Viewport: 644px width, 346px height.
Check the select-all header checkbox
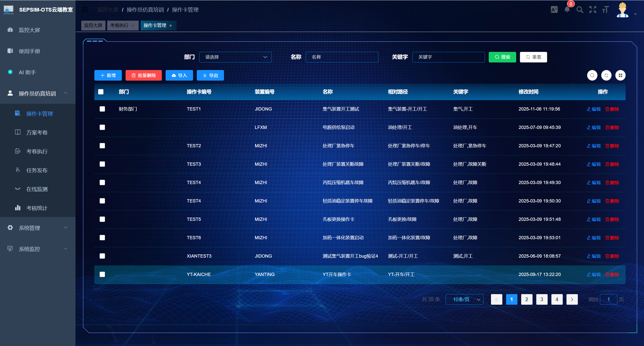[101, 92]
